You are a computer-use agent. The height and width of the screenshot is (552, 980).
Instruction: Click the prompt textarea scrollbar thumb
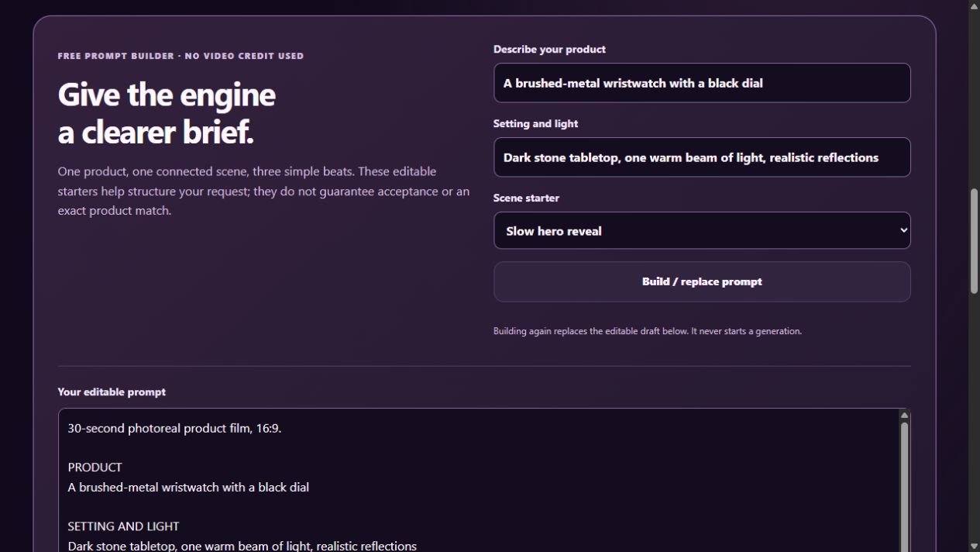coord(904,487)
